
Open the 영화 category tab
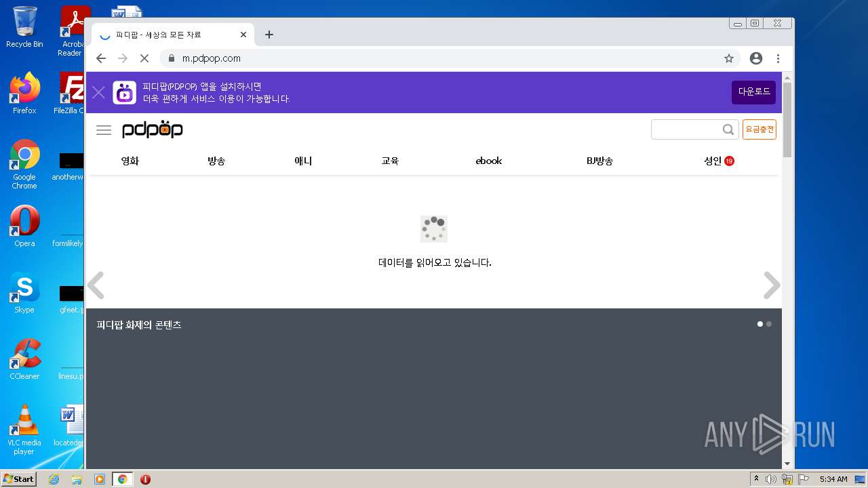[130, 161]
